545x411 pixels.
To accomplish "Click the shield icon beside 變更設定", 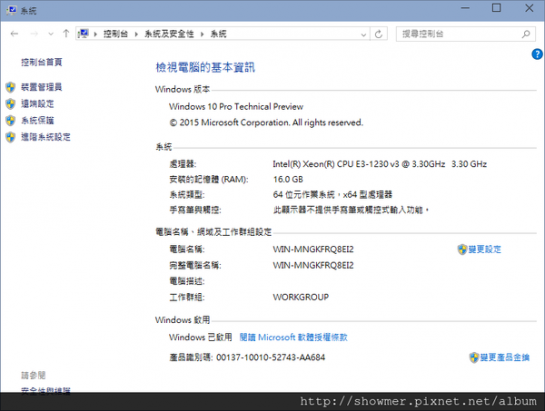I will click(462, 249).
